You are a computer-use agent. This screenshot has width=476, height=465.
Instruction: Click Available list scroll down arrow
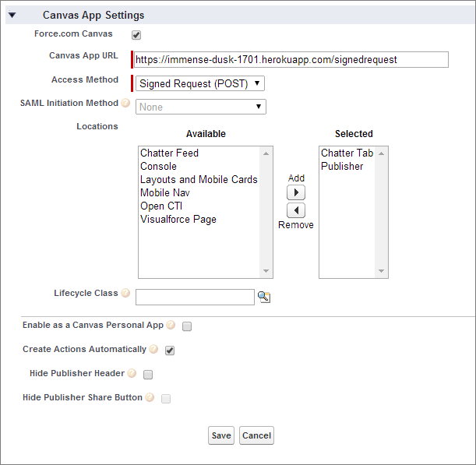266,271
